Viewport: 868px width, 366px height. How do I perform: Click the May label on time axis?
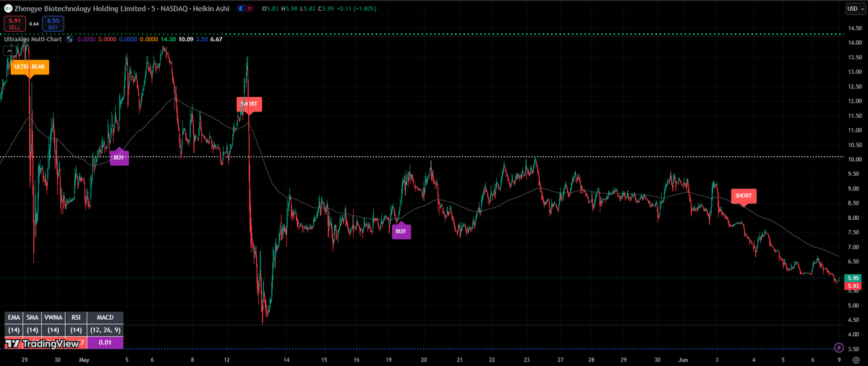tap(84, 359)
